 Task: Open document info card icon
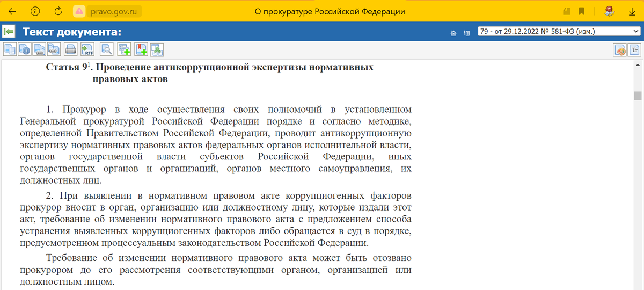(25, 49)
